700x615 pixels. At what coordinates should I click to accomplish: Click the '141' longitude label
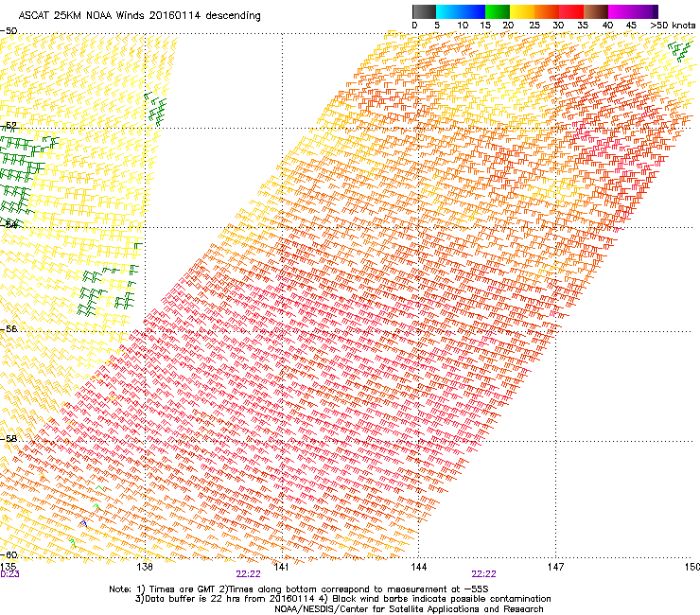(x=281, y=567)
